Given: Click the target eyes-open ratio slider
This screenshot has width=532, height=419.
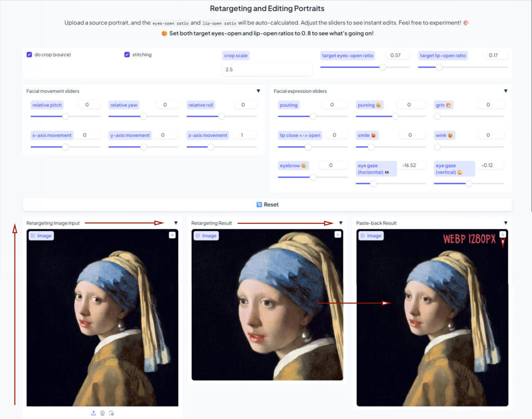Looking at the screenshot, I should point(365,67).
